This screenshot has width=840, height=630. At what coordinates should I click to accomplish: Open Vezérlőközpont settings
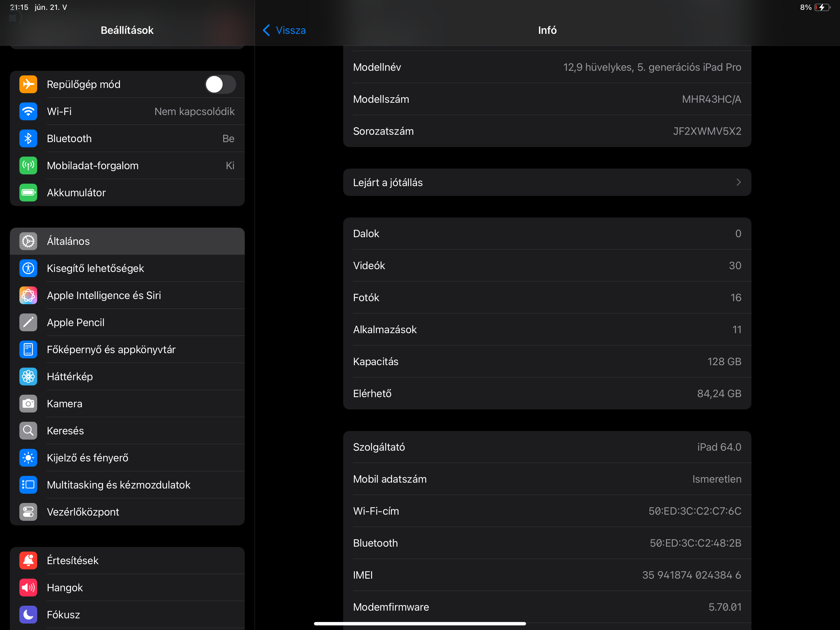[x=127, y=512]
